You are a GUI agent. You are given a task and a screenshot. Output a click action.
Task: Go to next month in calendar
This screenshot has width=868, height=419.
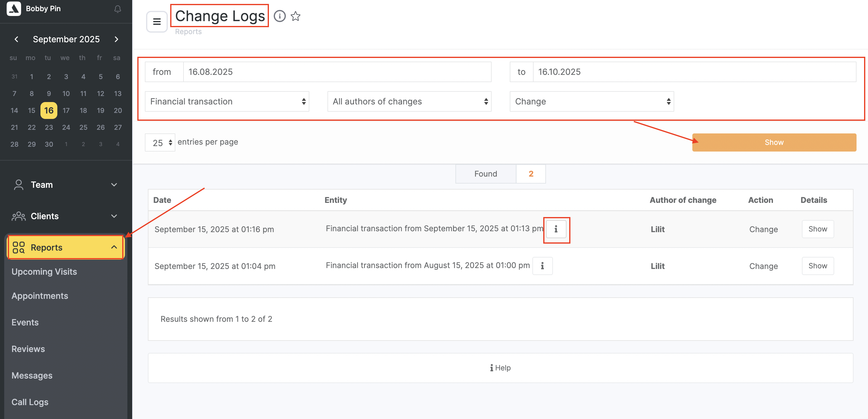tap(116, 39)
